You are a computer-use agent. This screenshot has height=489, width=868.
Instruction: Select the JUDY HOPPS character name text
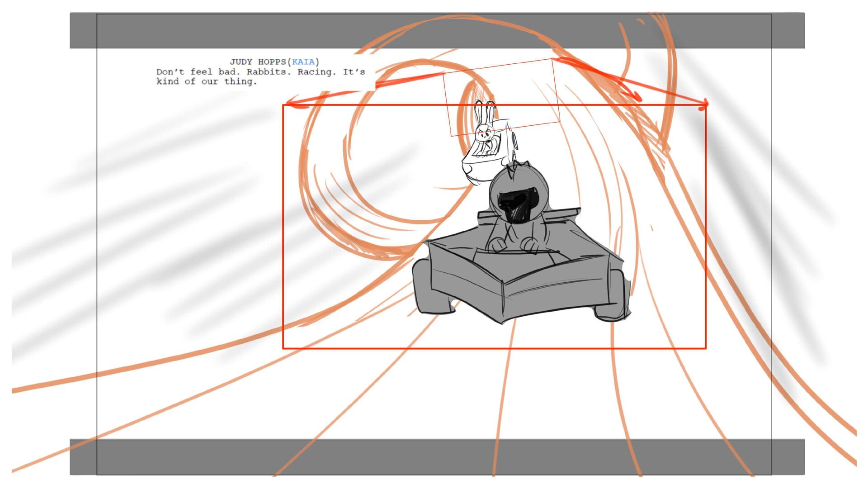click(x=258, y=62)
